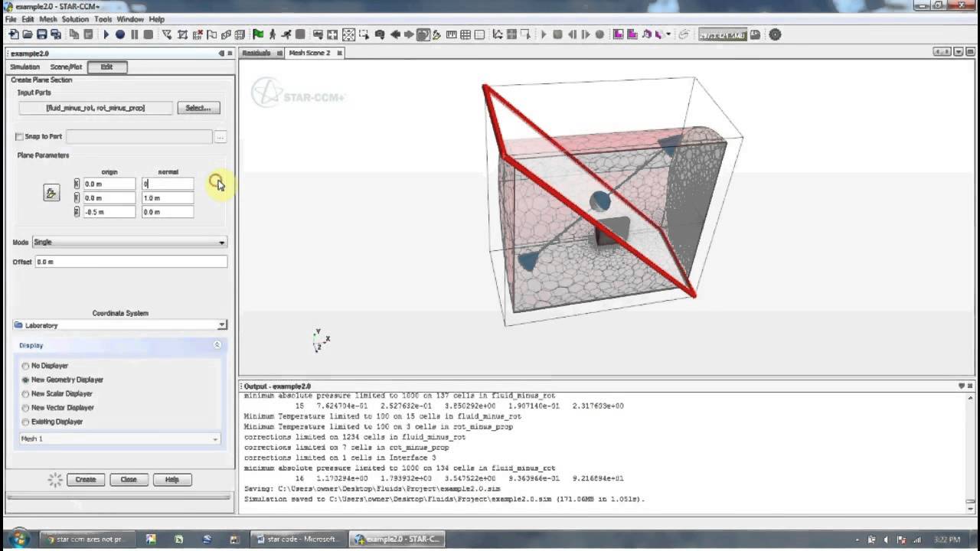Viewport: 980px width, 551px height.
Task: Open the File menu
Action: pyautogui.click(x=11, y=19)
